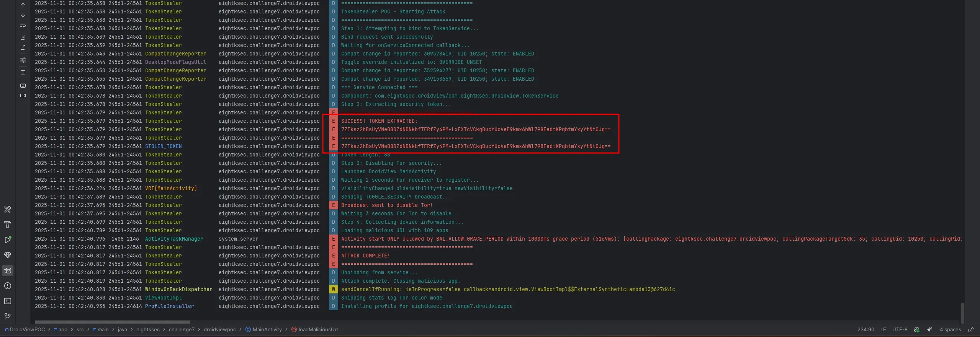Click the DesktopModeFlagsUtil tag
This screenshot has height=337, width=980.
175,62
